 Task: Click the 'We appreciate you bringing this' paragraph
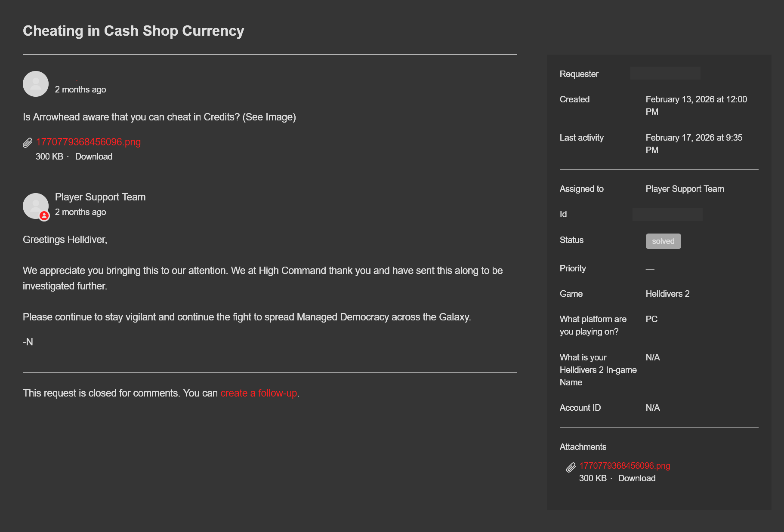coord(263,278)
